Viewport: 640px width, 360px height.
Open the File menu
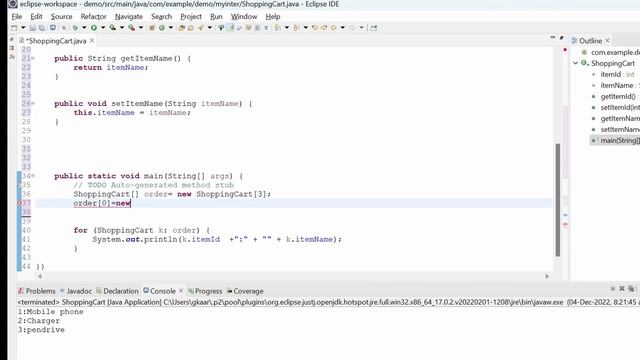17,16
